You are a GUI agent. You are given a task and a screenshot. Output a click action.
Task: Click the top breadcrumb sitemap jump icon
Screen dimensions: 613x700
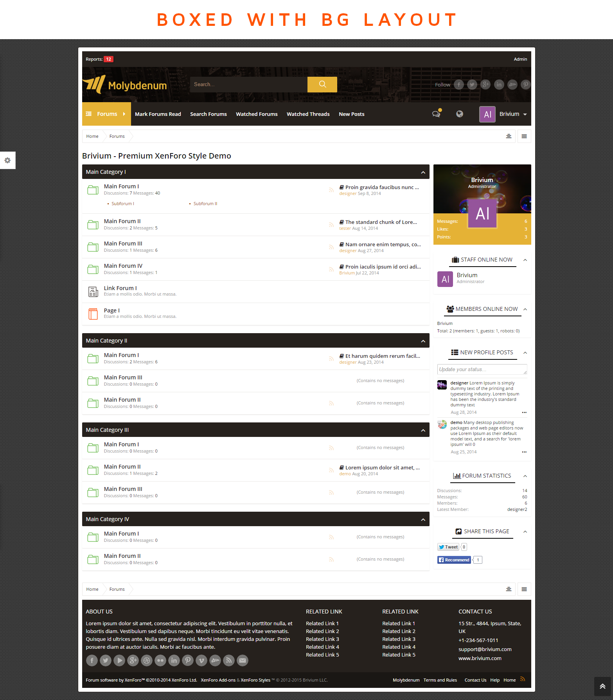point(509,136)
